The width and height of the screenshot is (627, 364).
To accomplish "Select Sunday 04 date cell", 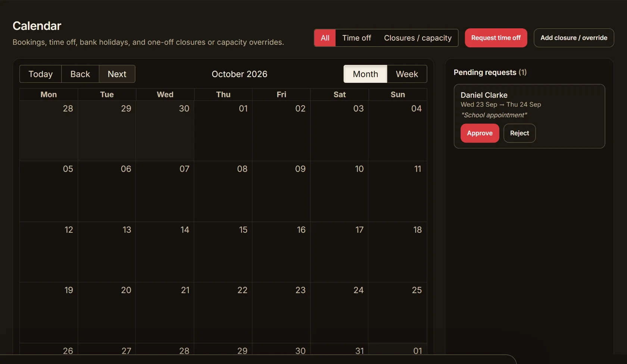I will click(x=398, y=131).
